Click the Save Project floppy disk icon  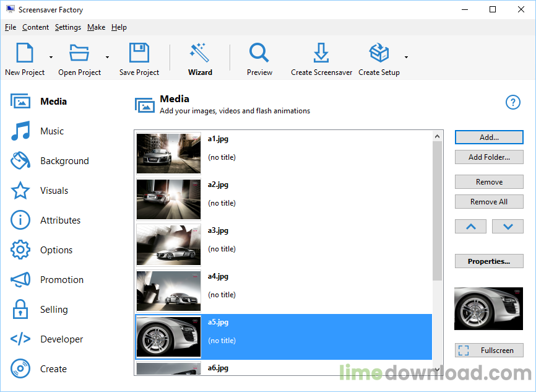point(139,53)
